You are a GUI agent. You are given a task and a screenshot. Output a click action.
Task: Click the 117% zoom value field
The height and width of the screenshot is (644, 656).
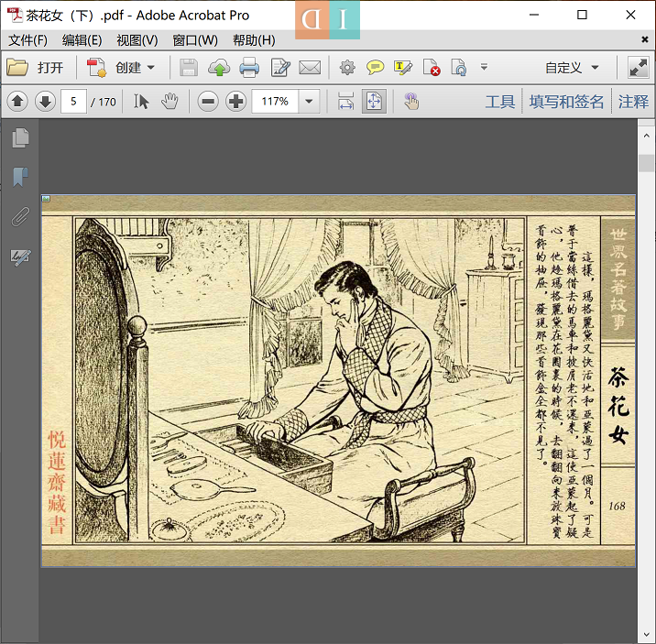pyautogui.click(x=275, y=101)
